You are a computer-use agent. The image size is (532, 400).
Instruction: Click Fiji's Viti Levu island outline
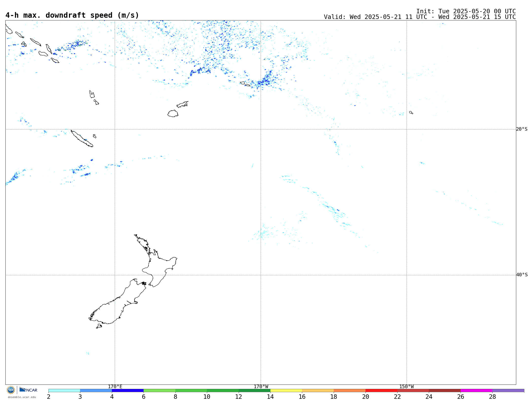click(173, 113)
